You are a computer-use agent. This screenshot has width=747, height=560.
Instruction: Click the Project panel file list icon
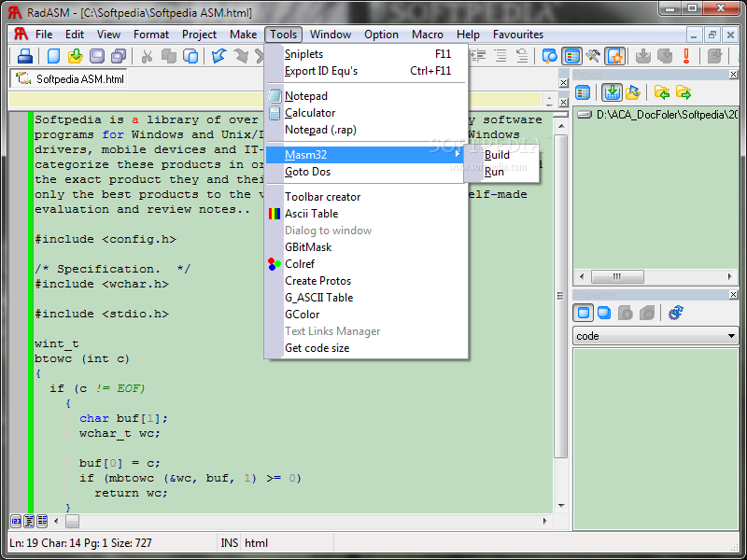pyautogui.click(x=583, y=92)
